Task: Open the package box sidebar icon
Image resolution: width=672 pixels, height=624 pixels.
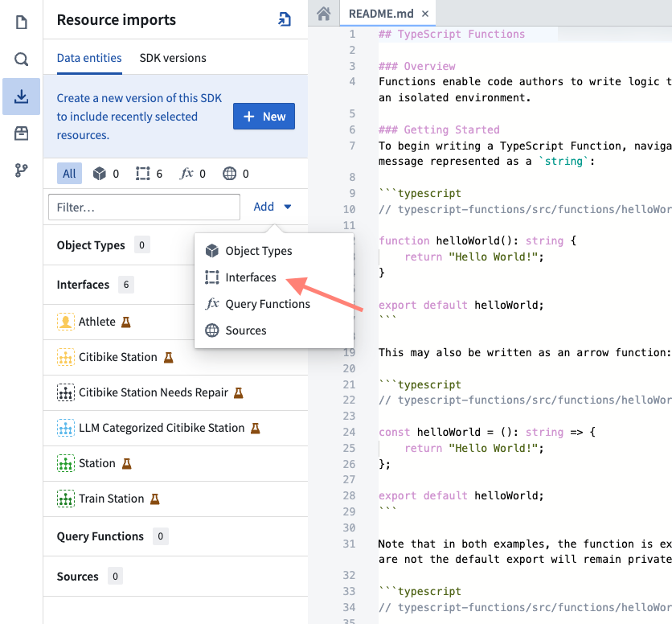Action: click(x=22, y=133)
